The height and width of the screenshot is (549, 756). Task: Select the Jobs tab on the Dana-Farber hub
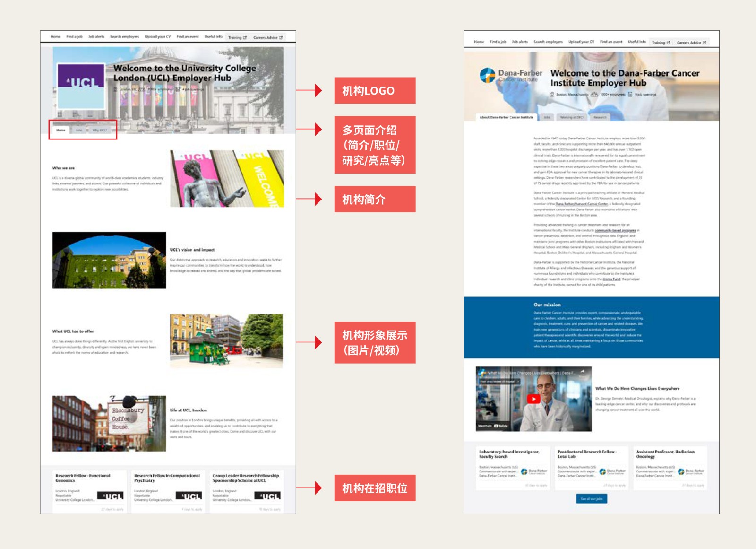pyautogui.click(x=547, y=117)
